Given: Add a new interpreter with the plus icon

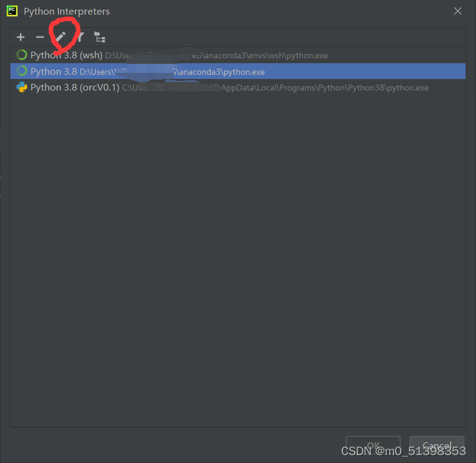Looking at the screenshot, I should coord(21,37).
